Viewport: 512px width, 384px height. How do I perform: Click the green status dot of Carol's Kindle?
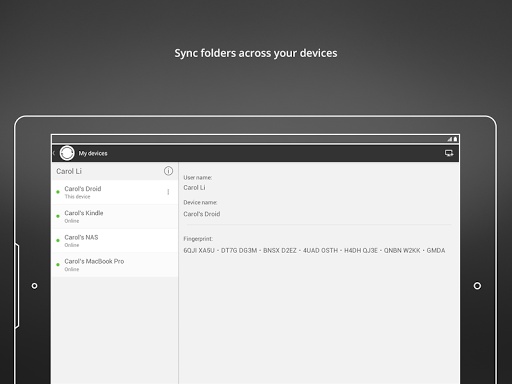tap(58, 216)
